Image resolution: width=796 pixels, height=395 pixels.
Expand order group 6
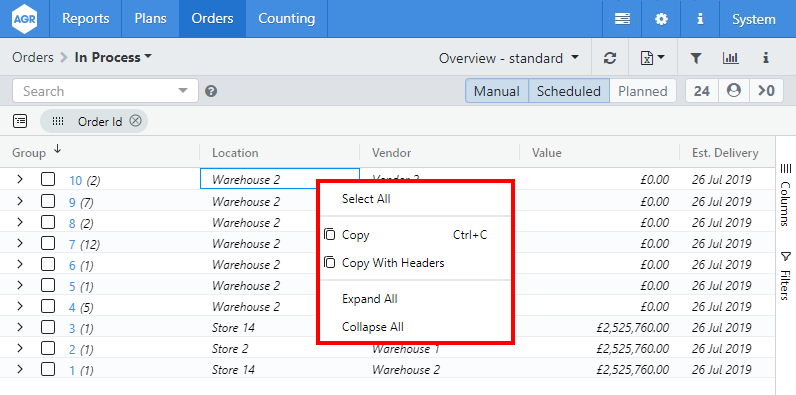(20, 264)
